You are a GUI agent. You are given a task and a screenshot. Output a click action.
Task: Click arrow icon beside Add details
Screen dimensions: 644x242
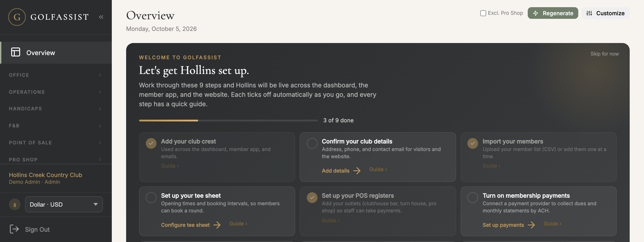point(357,171)
